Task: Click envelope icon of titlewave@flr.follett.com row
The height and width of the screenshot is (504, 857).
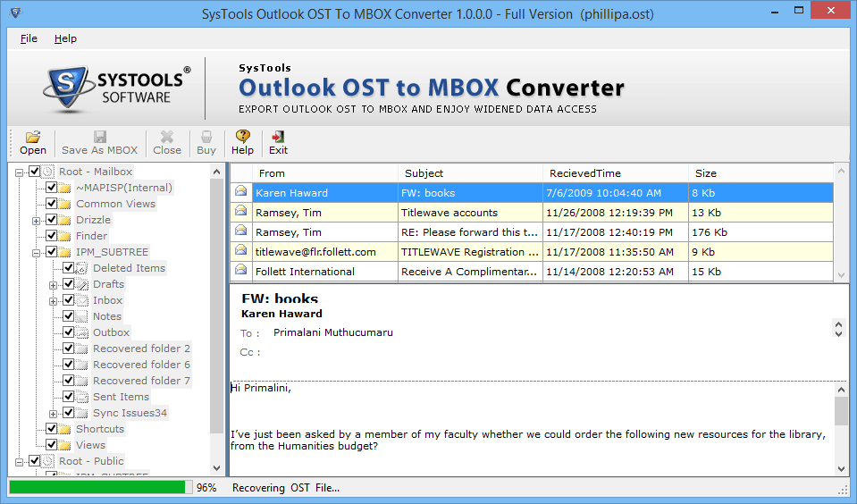Action: [x=240, y=250]
